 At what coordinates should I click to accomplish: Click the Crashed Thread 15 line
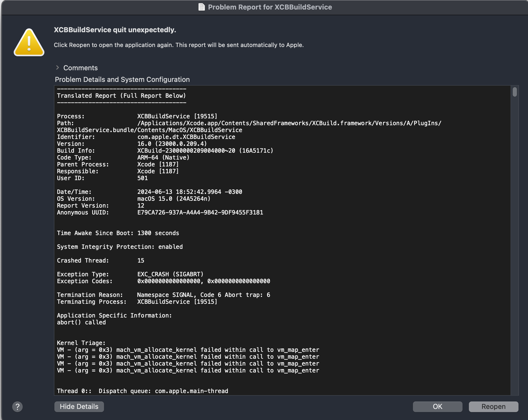pos(100,260)
